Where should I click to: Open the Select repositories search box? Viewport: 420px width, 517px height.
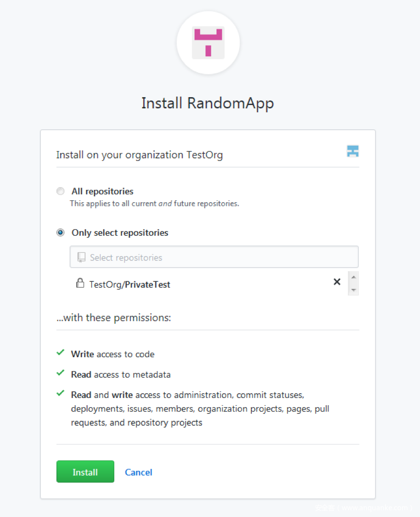point(214,257)
